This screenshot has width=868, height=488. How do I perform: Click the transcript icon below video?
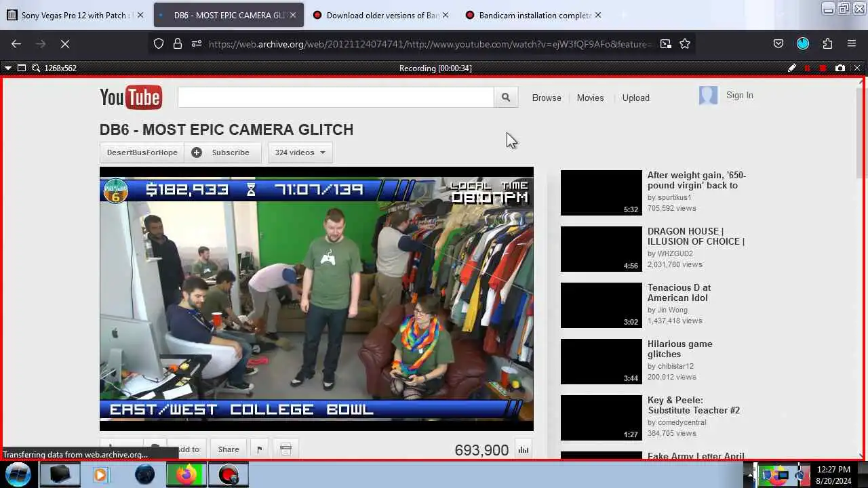tap(285, 449)
